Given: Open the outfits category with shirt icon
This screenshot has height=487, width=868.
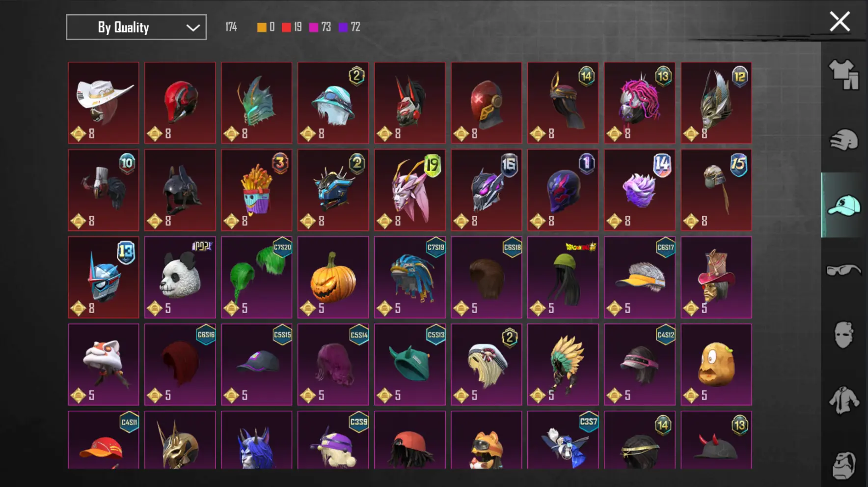Looking at the screenshot, I should point(844,75).
